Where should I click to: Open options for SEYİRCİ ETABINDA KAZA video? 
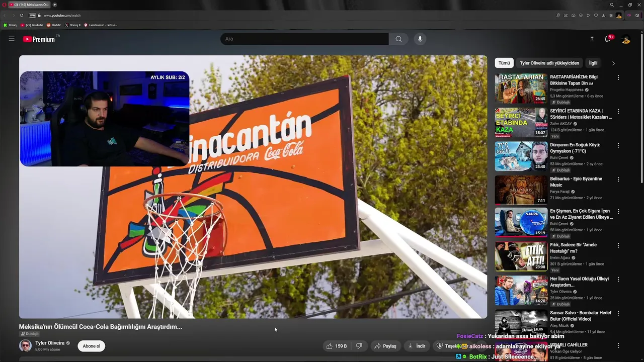coord(618,111)
